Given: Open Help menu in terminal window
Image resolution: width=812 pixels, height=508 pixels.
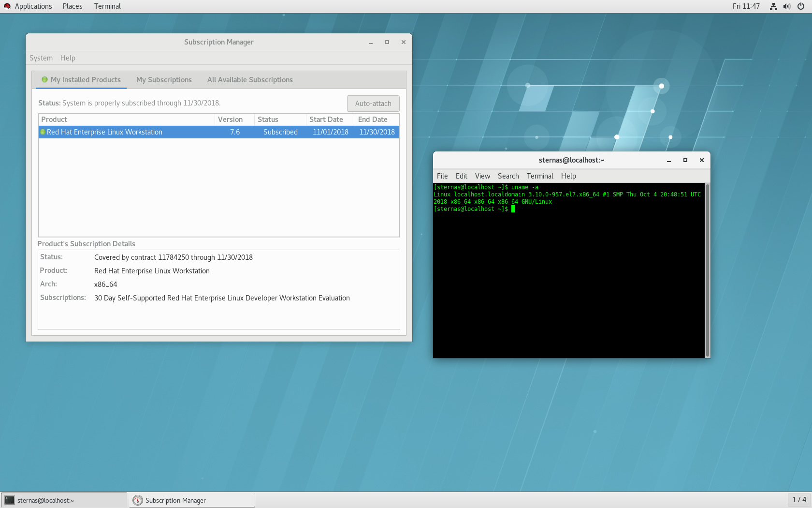Looking at the screenshot, I should click(568, 176).
